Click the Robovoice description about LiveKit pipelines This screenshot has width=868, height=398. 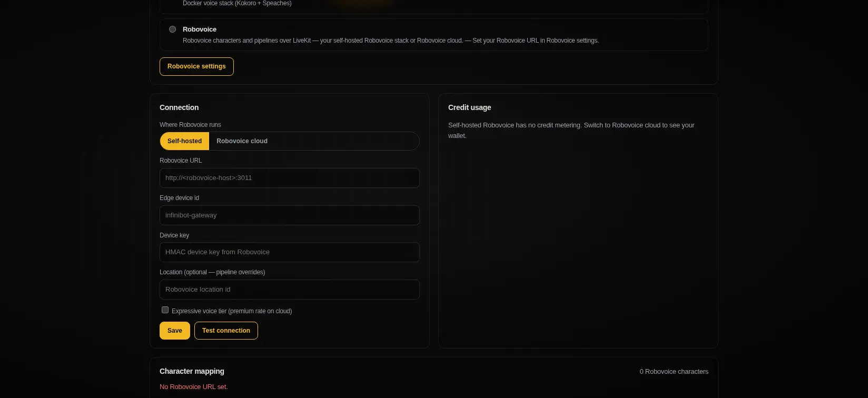point(391,41)
